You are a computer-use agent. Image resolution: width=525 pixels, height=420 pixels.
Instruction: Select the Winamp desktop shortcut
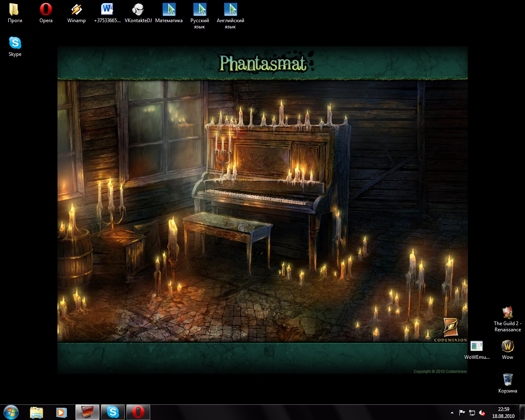76,13
